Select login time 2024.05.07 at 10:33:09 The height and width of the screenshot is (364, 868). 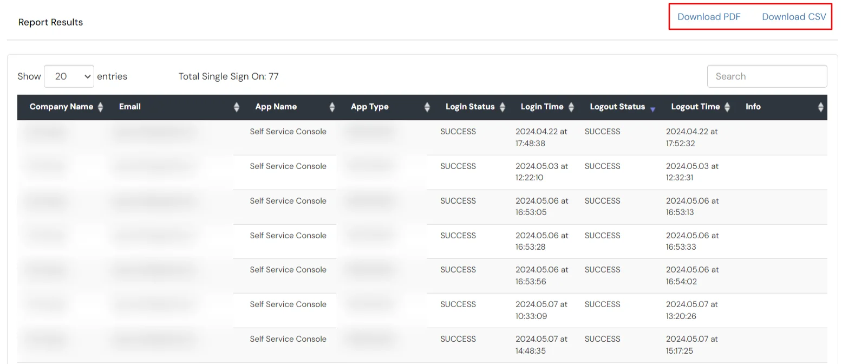click(x=541, y=310)
